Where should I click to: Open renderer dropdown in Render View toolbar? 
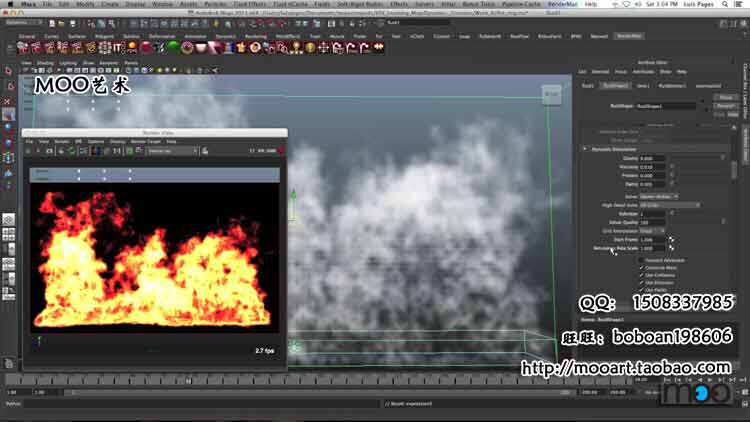point(172,151)
